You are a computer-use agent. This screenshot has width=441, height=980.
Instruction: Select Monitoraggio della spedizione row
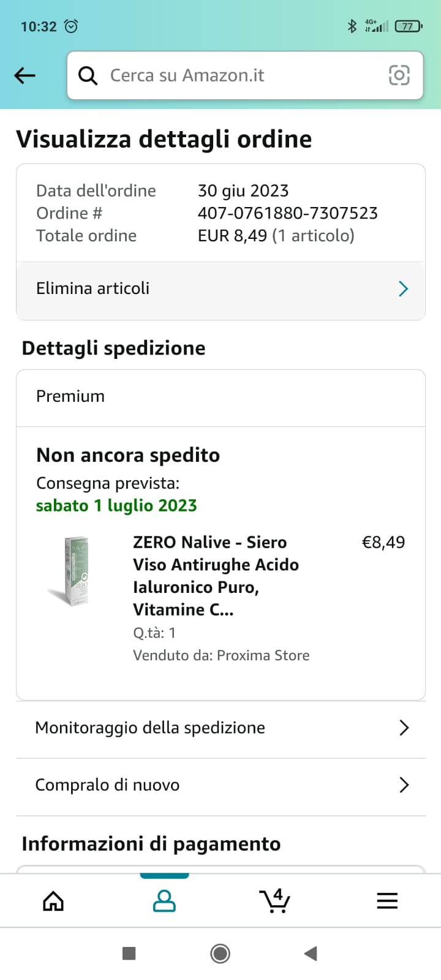tap(150, 728)
